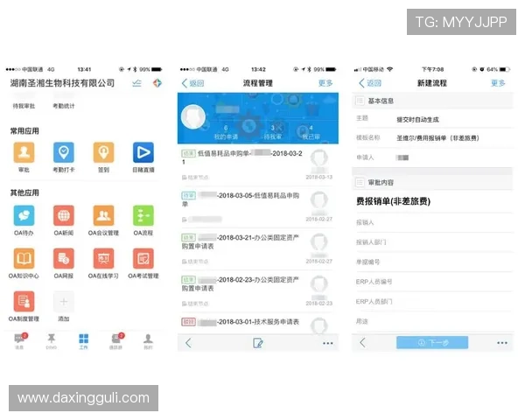Open the 2018-03-05-低值易耗品申购单 item
Image resolution: width=525 pixels, height=420 pixels.
257,207
